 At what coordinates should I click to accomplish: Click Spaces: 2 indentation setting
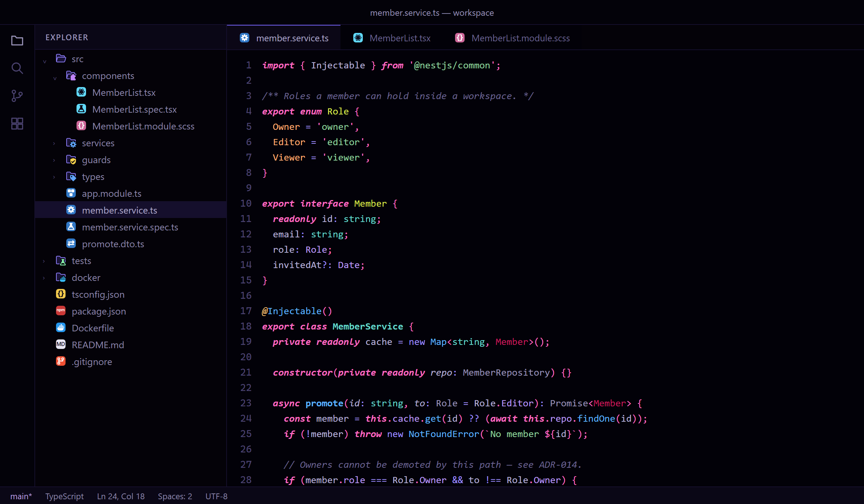point(175,496)
